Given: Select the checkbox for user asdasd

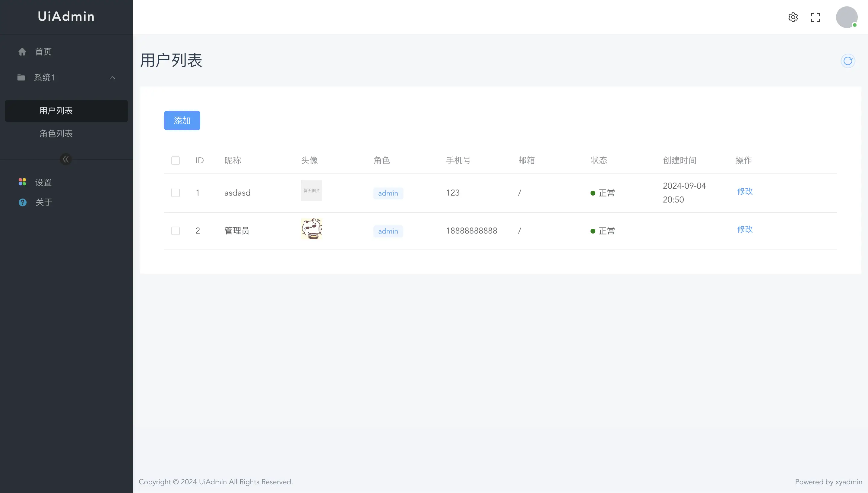Looking at the screenshot, I should click(x=176, y=193).
